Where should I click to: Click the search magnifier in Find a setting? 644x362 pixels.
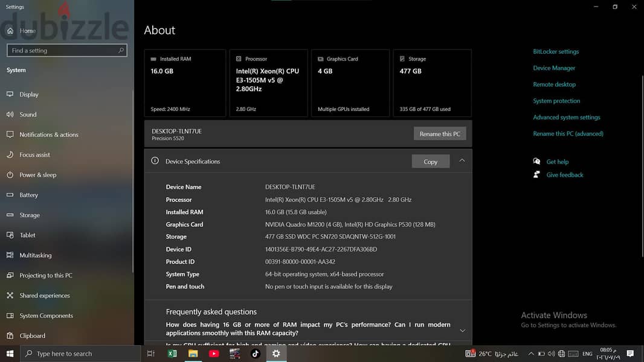point(121,51)
